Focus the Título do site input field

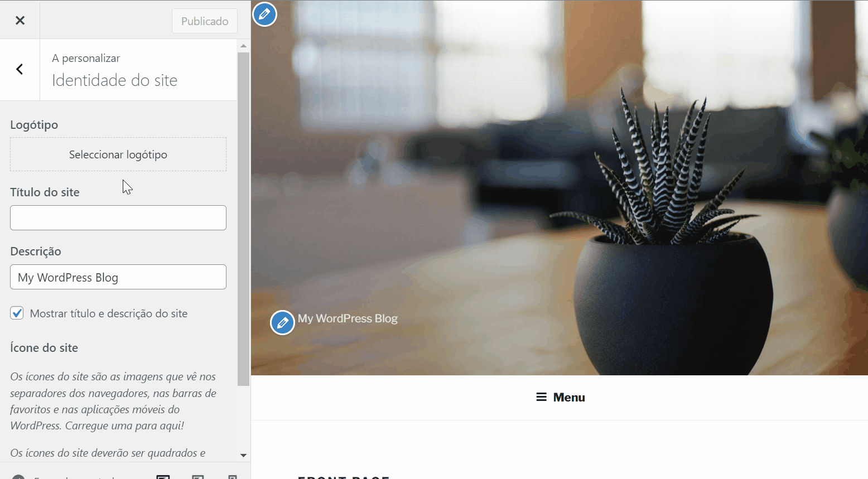point(118,218)
